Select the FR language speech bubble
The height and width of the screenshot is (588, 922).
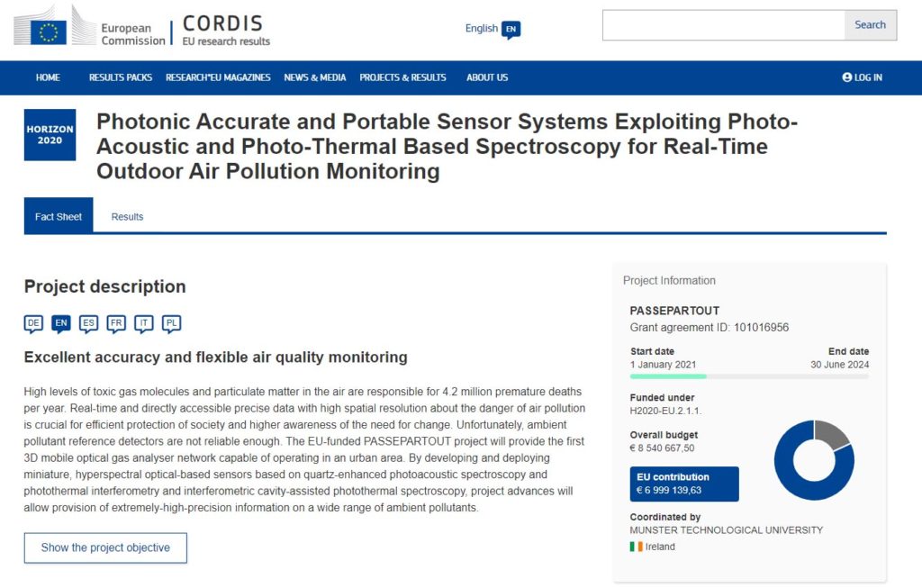coord(116,323)
